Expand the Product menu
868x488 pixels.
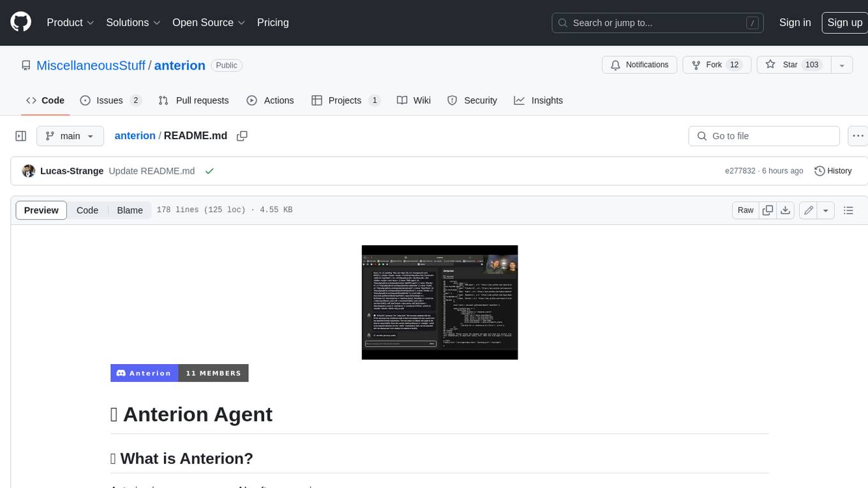click(x=70, y=22)
